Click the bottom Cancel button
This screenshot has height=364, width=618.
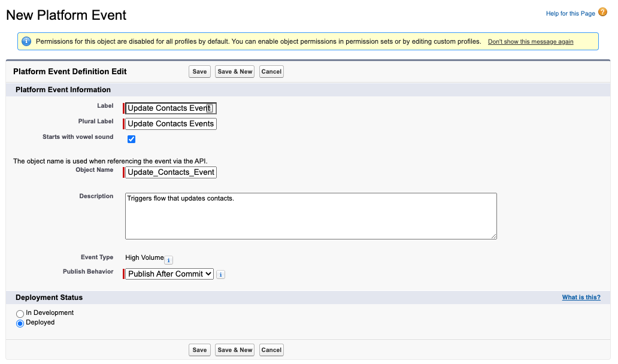(271, 350)
